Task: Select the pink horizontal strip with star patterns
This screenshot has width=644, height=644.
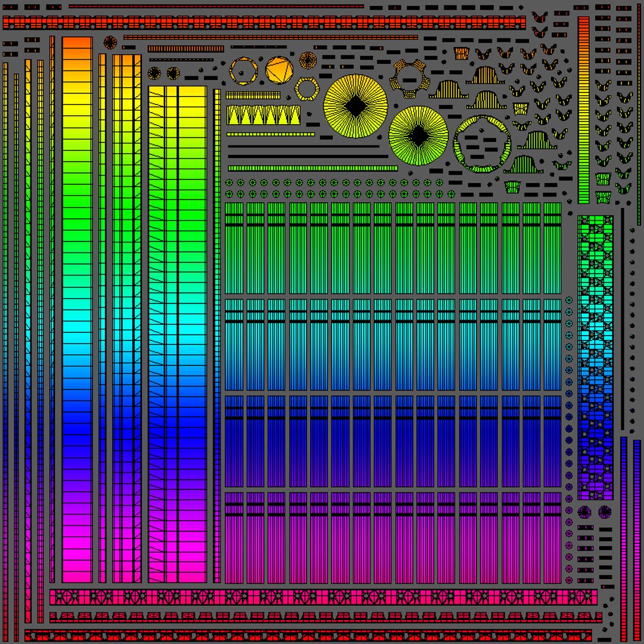Action: click(324, 597)
